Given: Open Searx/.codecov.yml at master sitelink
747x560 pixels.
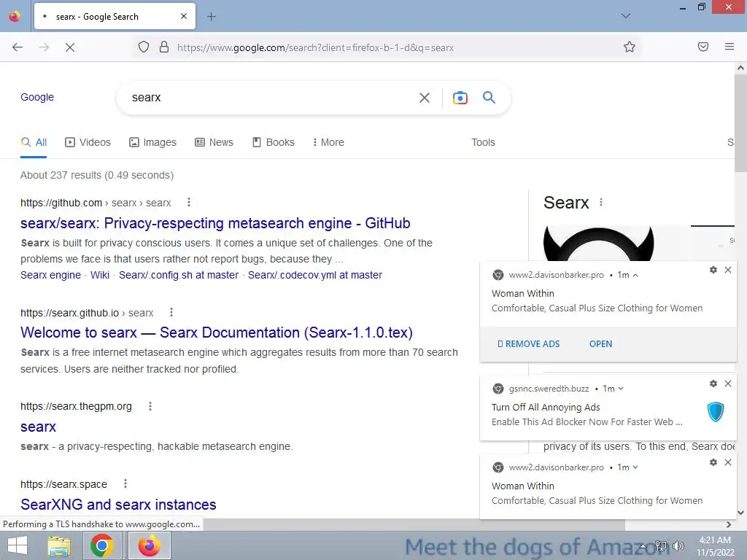Looking at the screenshot, I should click(315, 275).
